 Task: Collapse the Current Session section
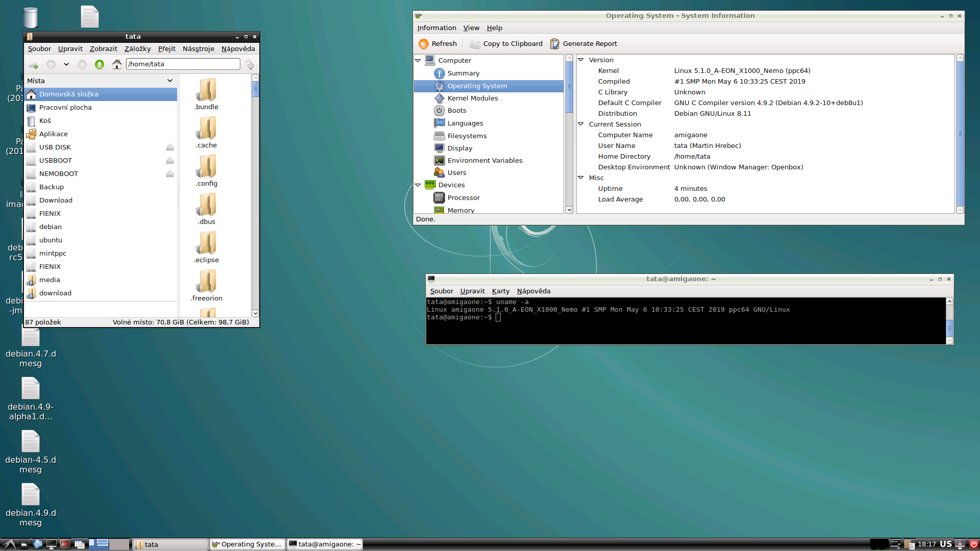pyautogui.click(x=581, y=124)
